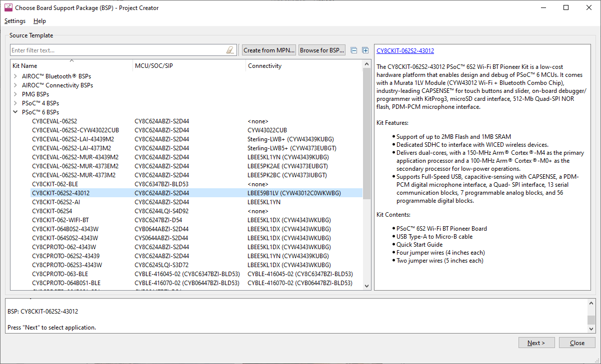The image size is (601, 364).
Task: Click the CY8C6347BZI-BLD53 MCU cell
Action: click(x=161, y=184)
